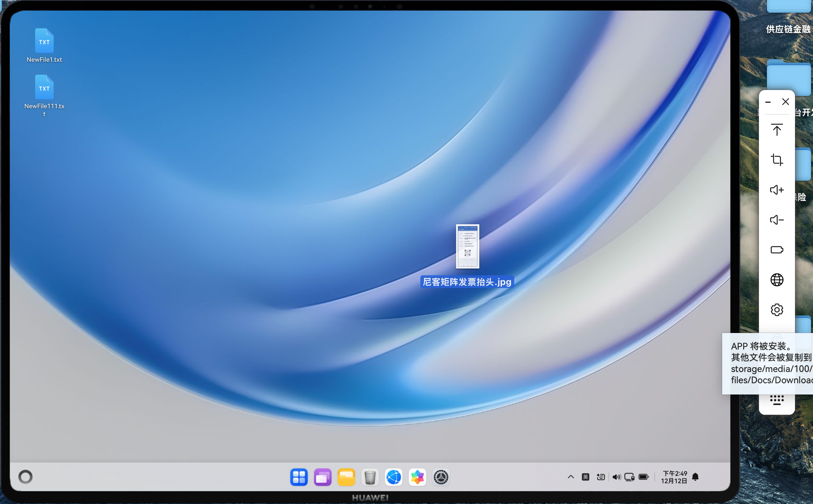Launch the Files folder app from dock
This screenshot has width=813, height=504.
[x=346, y=477]
